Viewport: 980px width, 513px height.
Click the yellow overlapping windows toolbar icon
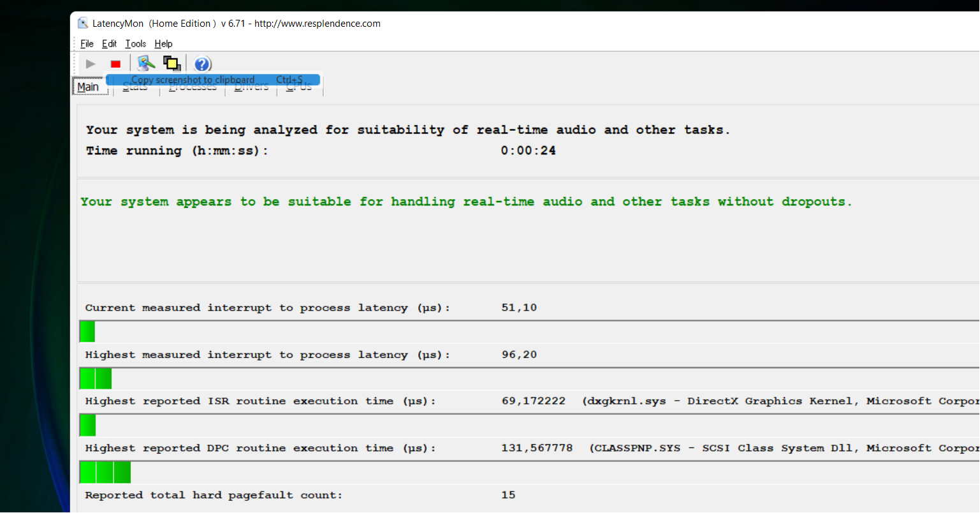[172, 63]
